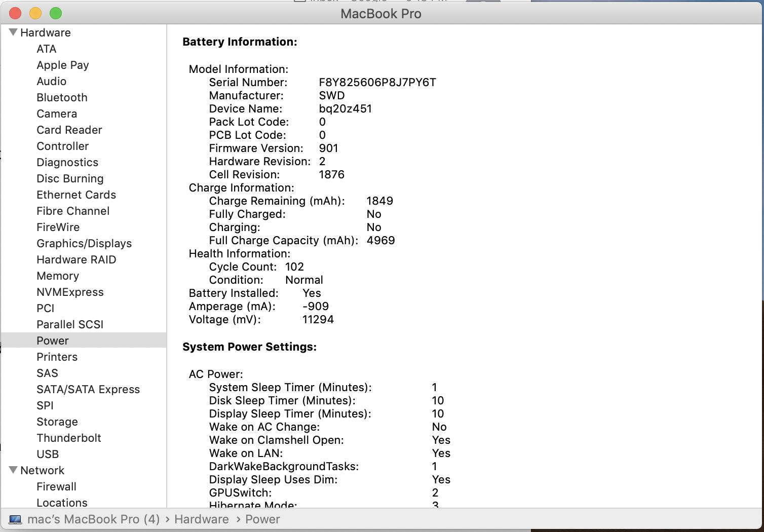This screenshot has width=764, height=532.
Task: Select SATA/SATA Express entry
Action: pyautogui.click(x=88, y=389)
